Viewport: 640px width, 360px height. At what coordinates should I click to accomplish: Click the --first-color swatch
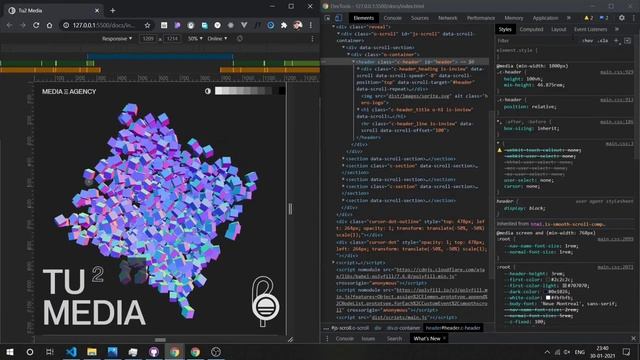[548, 280]
